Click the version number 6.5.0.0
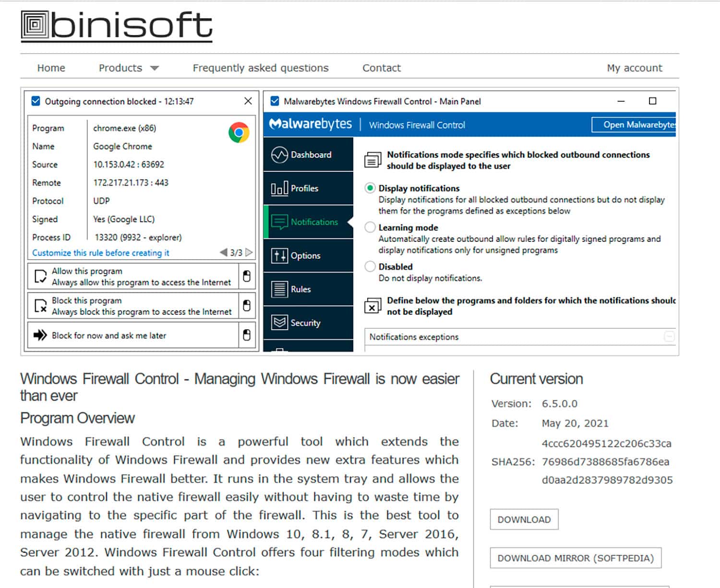The height and width of the screenshot is (588, 720). [x=560, y=404]
